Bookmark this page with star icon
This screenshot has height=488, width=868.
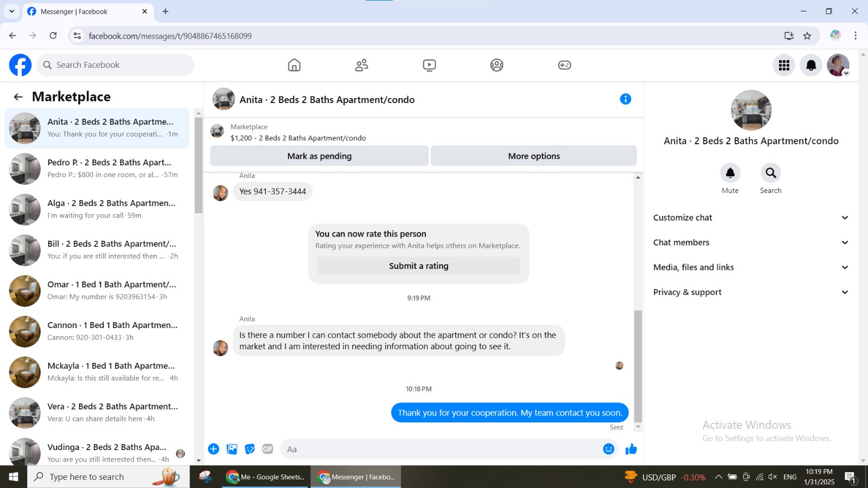(x=807, y=36)
